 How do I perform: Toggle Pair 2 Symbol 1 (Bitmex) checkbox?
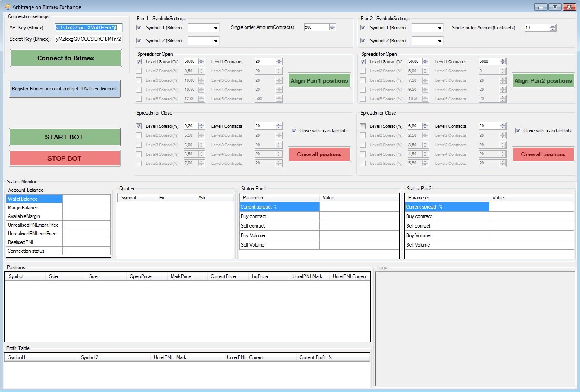363,28
